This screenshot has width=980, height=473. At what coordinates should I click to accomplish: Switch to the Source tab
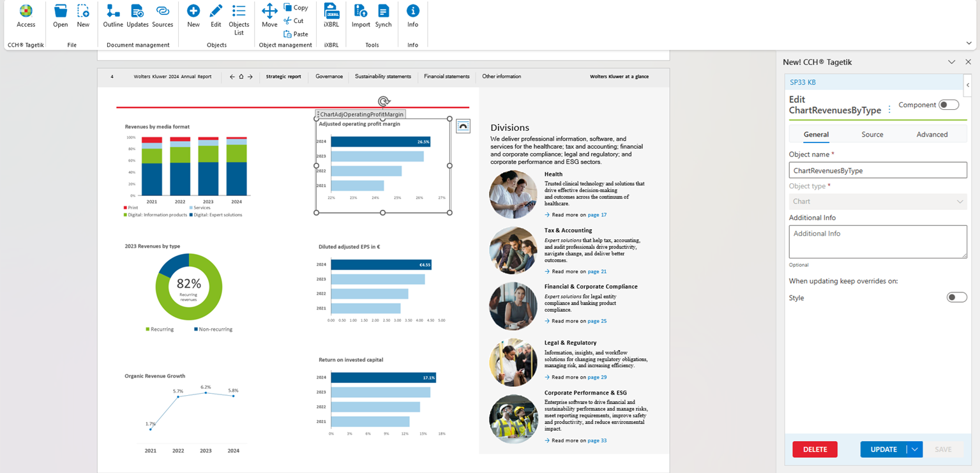(x=872, y=134)
